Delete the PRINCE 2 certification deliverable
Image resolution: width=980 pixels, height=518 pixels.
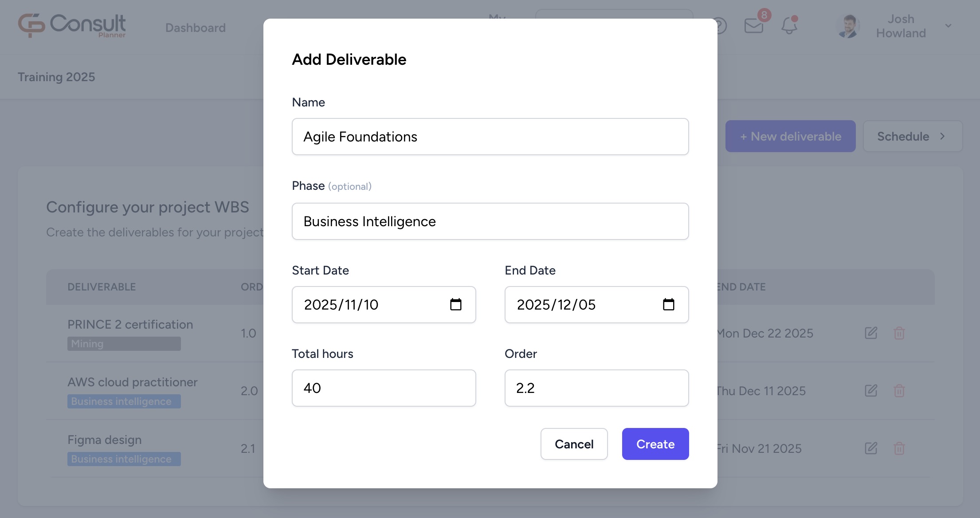[x=899, y=333]
